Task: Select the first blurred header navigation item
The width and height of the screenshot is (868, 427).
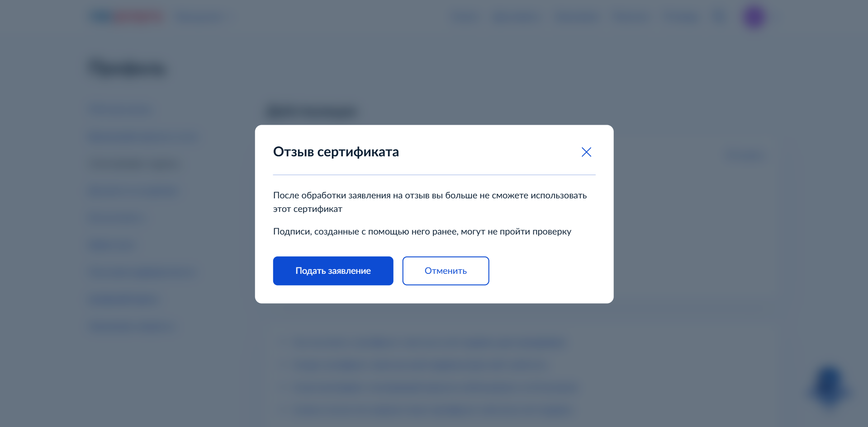Action: (464, 17)
